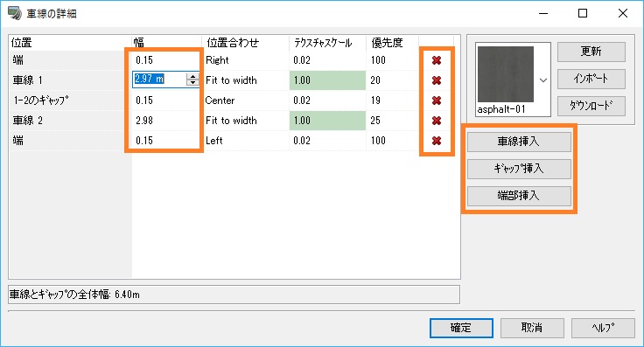Click the ダウンロード button

591,106
